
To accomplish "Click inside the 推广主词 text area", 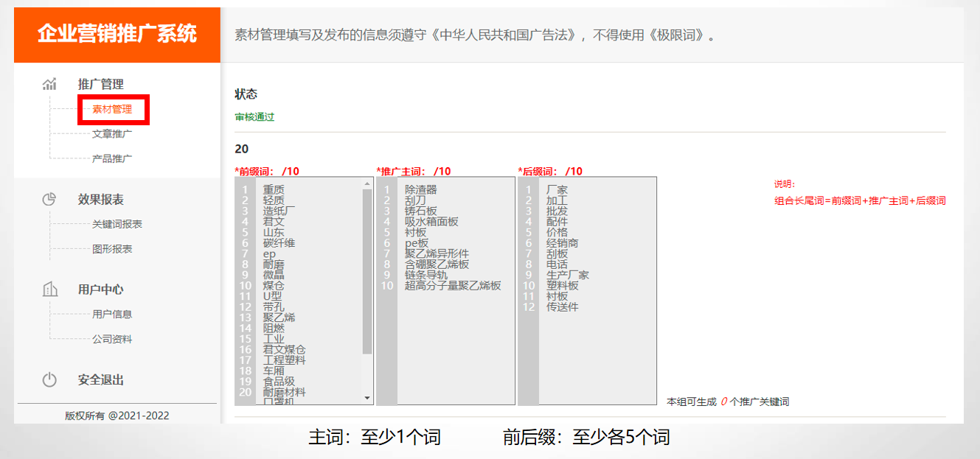I will pos(455,339).
